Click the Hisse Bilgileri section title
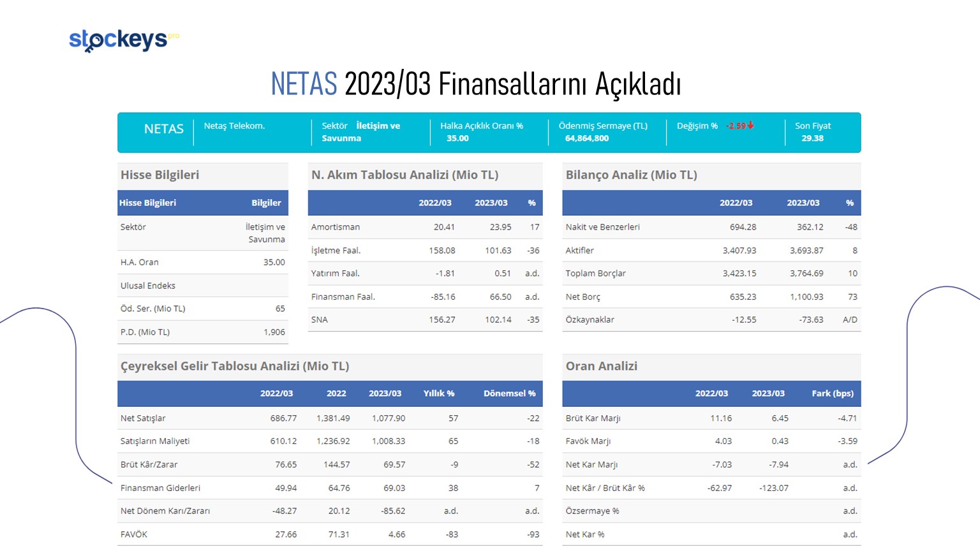The image size is (980, 551). [x=160, y=175]
